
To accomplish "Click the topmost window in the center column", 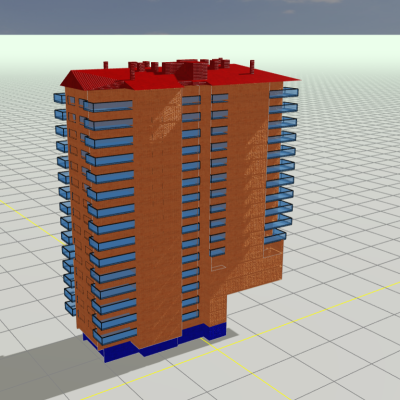I will click(191, 100).
